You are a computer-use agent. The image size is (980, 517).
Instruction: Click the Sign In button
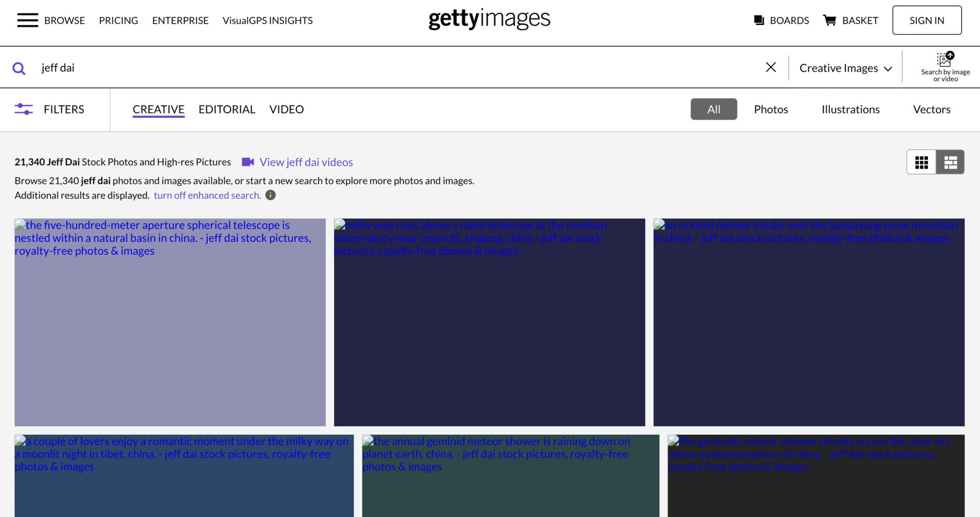click(927, 20)
